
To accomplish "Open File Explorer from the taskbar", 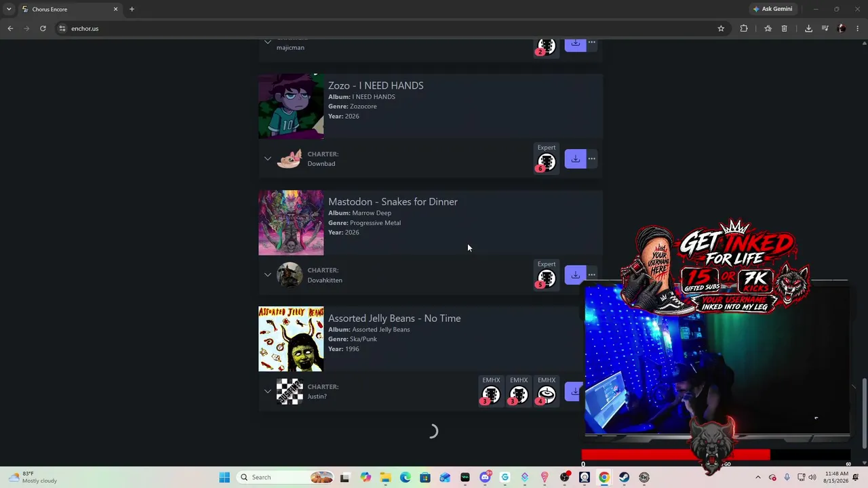I will 385,477.
